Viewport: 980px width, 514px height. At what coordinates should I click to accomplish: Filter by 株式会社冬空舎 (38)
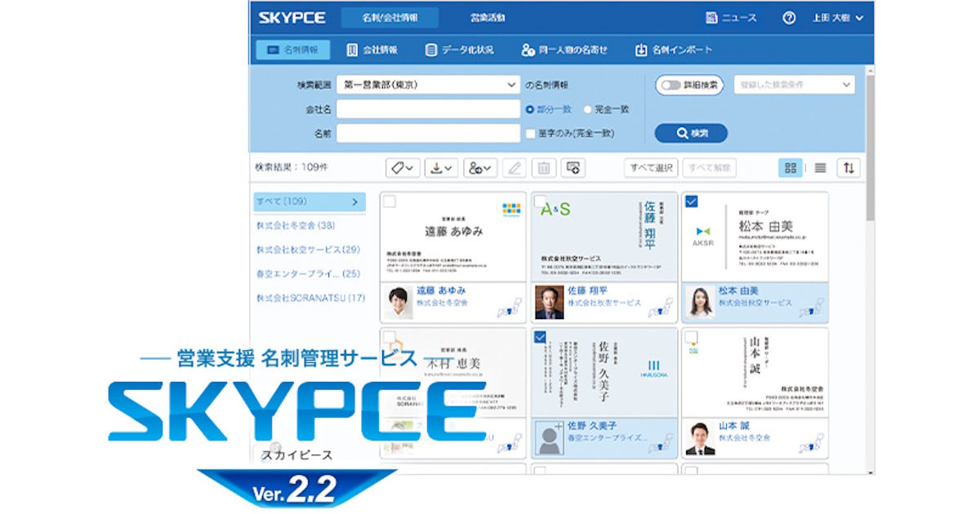click(296, 225)
